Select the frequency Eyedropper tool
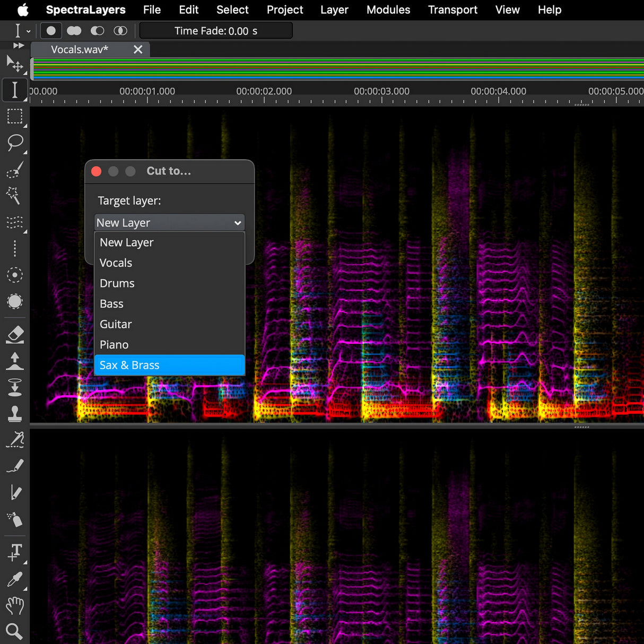644x644 pixels. 15,578
